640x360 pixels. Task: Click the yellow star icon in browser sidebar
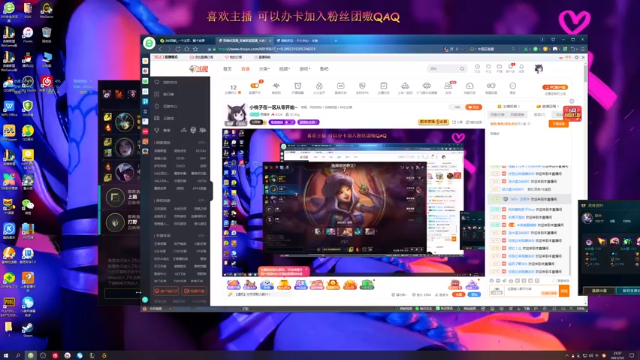pyautogui.click(x=145, y=60)
